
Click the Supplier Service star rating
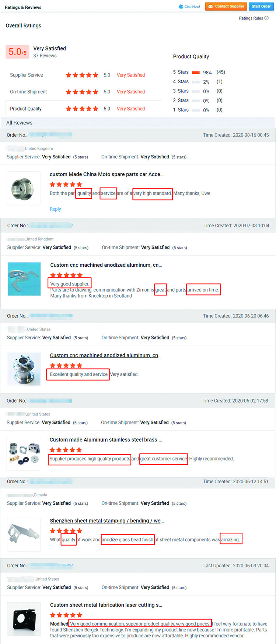click(82, 75)
